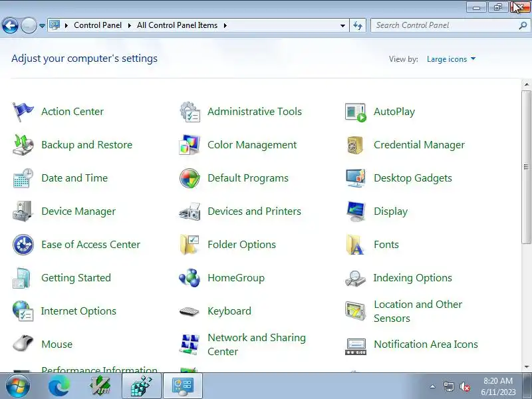532x399 pixels.
Task: Open the Vim taskbar icon
Action: [100, 386]
